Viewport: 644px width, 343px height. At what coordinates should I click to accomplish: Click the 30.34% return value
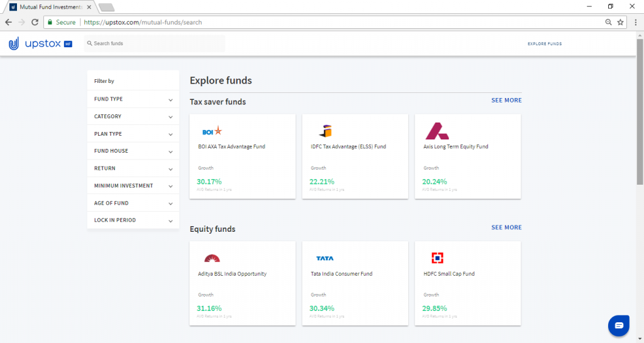[322, 308]
